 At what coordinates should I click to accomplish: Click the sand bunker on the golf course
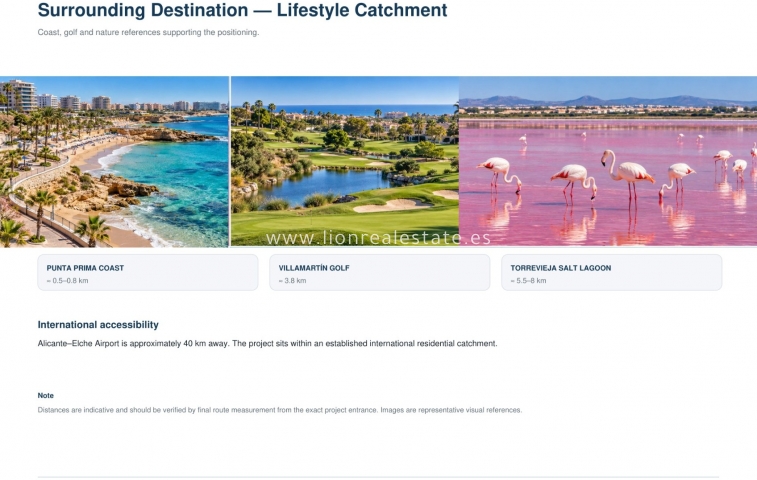point(392,206)
